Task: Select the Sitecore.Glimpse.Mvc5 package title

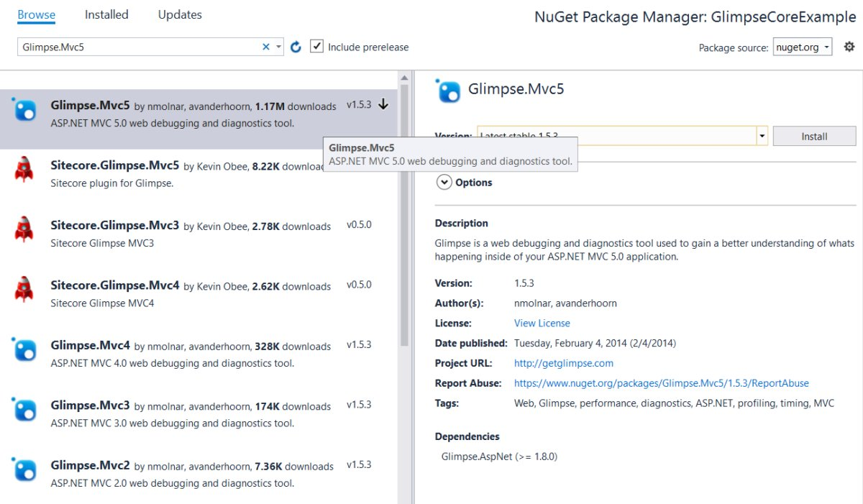Action: (115, 165)
